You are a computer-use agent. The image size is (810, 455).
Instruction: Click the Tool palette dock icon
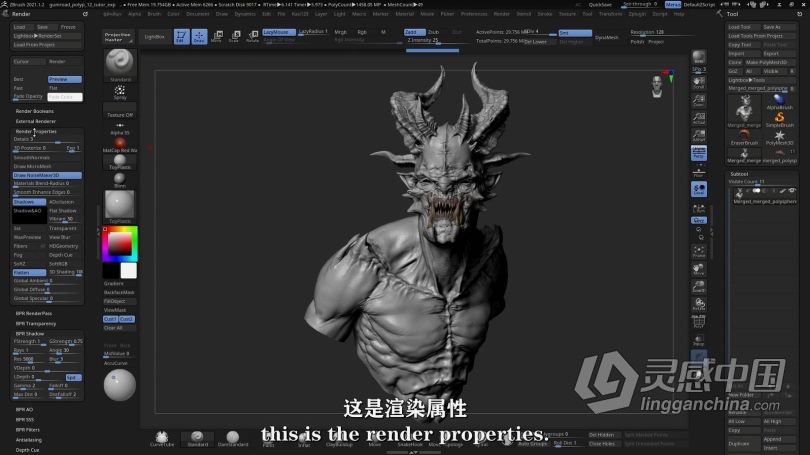tap(800, 14)
